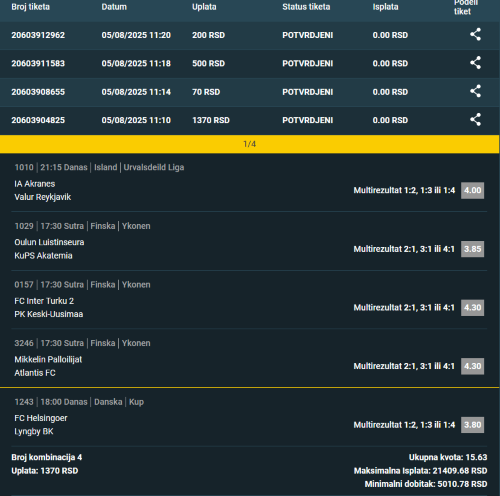The height and width of the screenshot is (496, 500).
Task: Click the Uplata column header
Action: 204,7
